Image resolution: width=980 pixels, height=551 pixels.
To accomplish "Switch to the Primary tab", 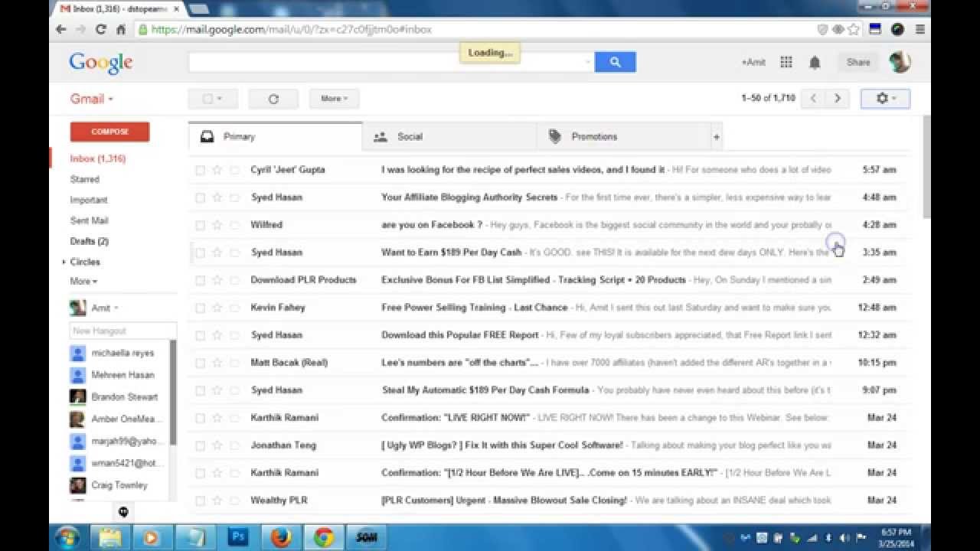I will [275, 136].
